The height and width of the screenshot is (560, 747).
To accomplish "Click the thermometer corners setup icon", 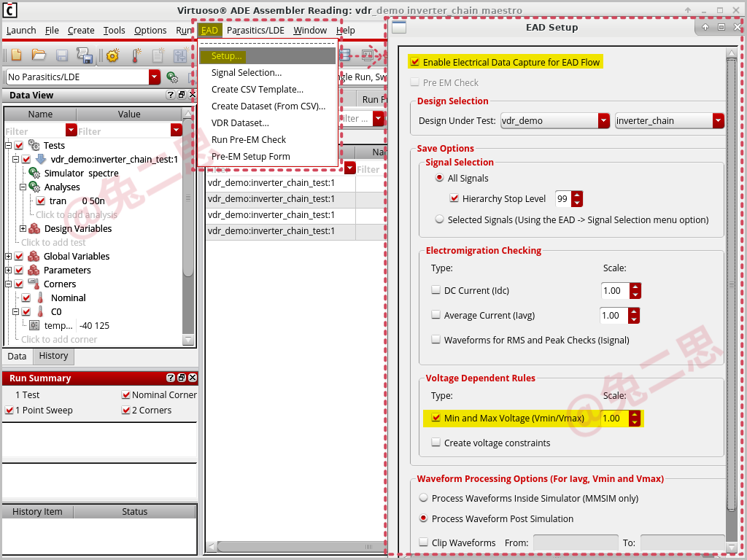I will coord(136,55).
